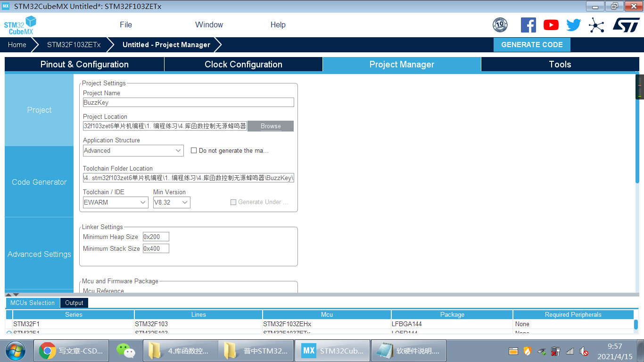The height and width of the screenshot is (362, 644).
Task: Unmute audio via the speaker tray icon
Action: point(584,351)
